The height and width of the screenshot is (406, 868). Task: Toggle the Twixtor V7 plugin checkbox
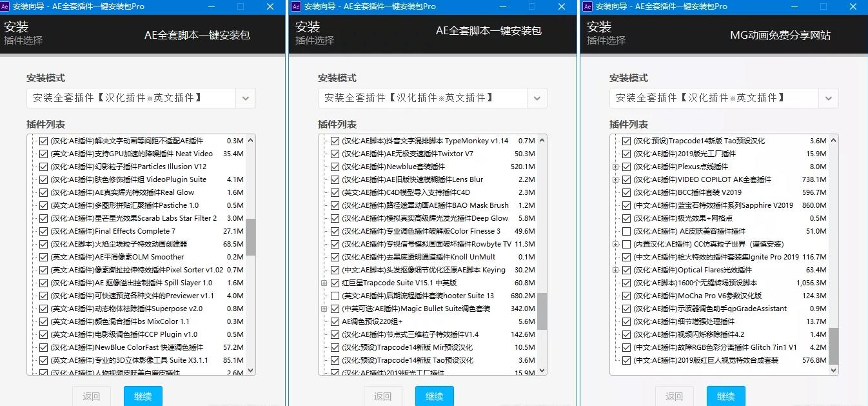335,154
